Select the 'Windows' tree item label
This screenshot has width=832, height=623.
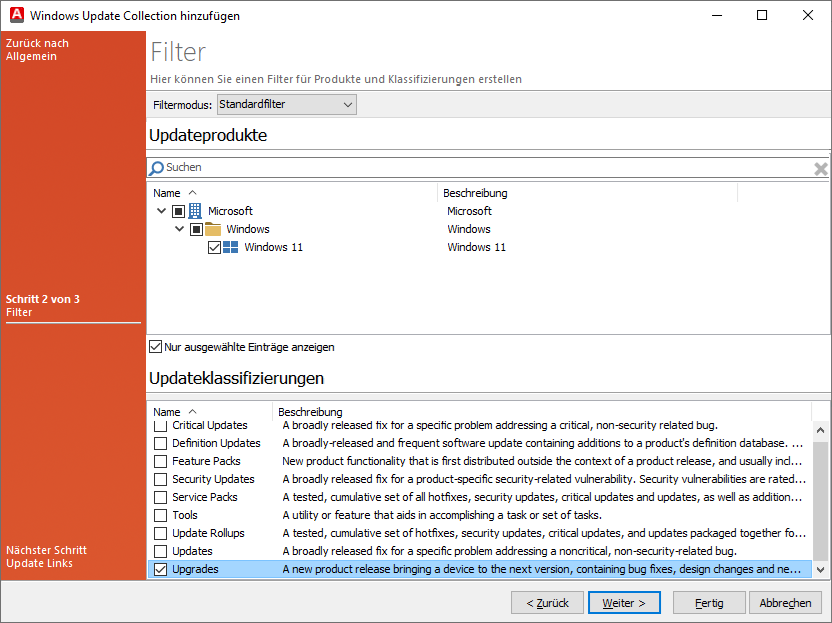[x=248, y=229]
